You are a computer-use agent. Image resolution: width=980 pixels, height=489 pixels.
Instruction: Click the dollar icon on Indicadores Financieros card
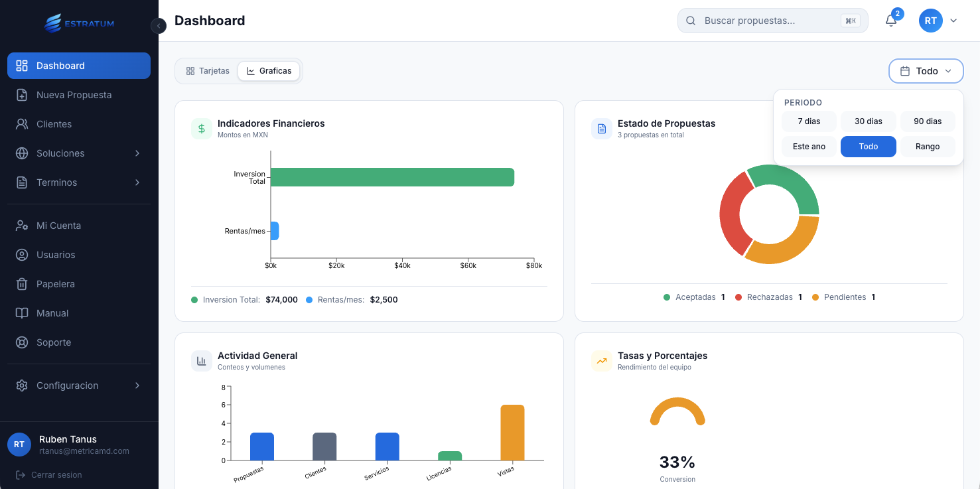[202, 128]
